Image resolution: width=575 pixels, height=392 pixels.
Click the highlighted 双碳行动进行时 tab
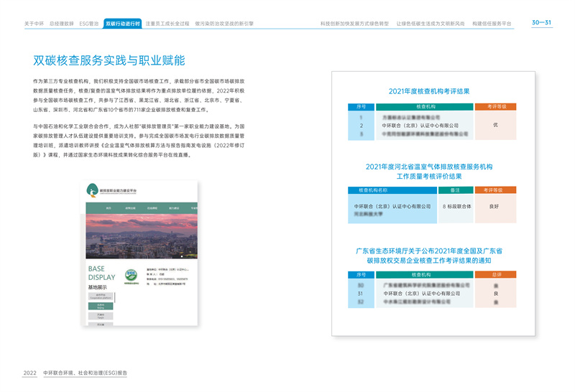[122, 24]
